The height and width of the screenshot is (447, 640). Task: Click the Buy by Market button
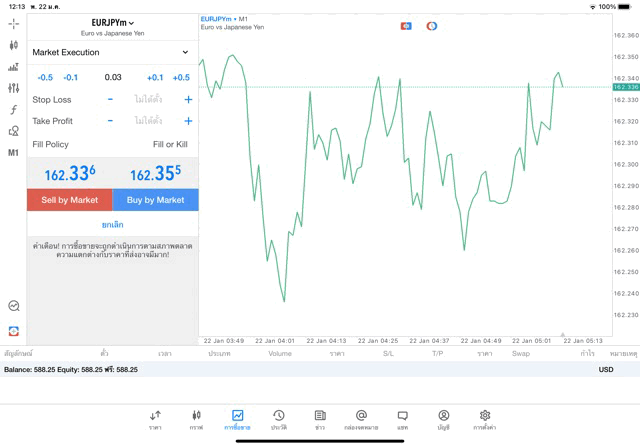pyautogui.click(x=155, y=200)
